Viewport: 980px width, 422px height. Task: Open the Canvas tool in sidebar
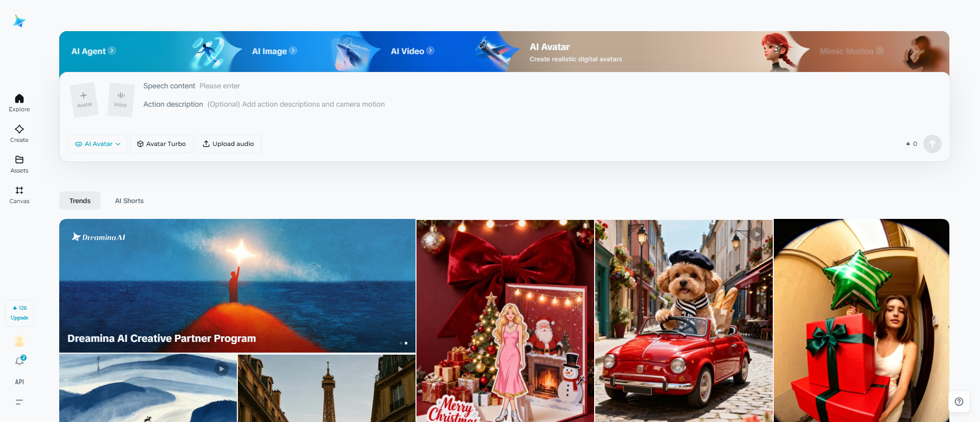19,194
